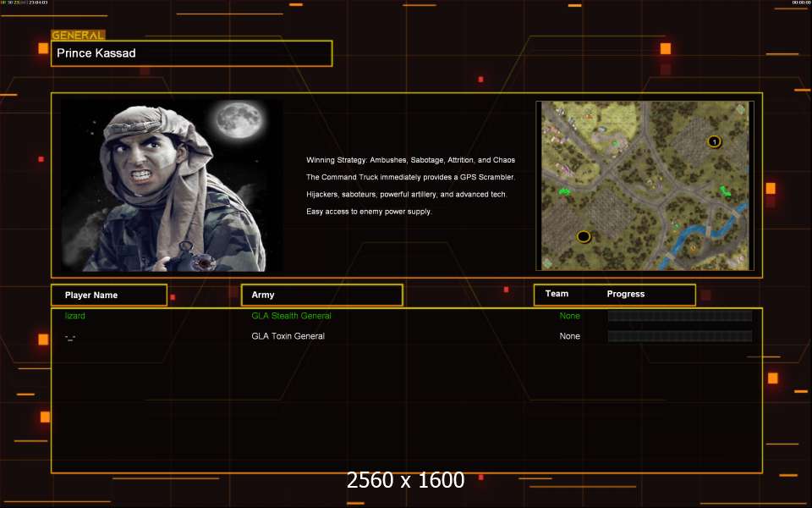The height and width of the screenshot is (508, 812).
Task: Click the Army column header
Action: (x=321, y=295)
